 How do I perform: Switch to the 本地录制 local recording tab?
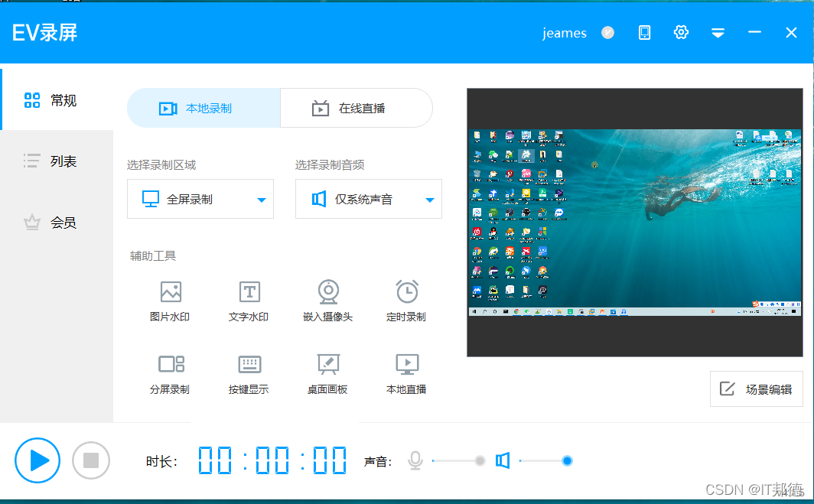(x=204, y=108)
